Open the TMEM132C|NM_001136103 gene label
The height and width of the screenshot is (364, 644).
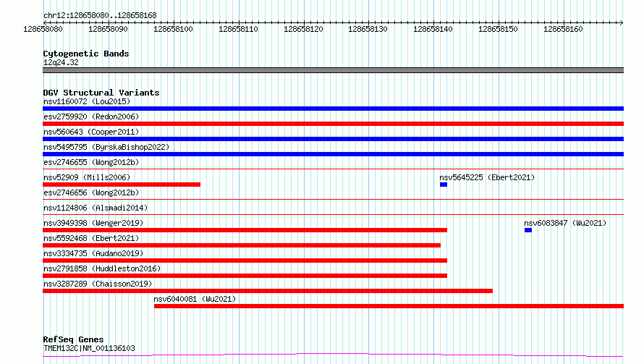click(89, 348)
